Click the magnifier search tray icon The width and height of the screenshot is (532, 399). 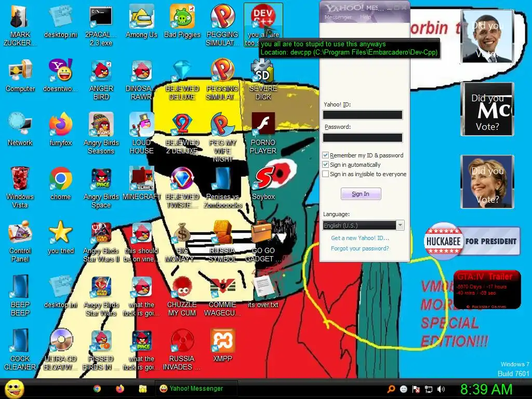coord(391,389)
